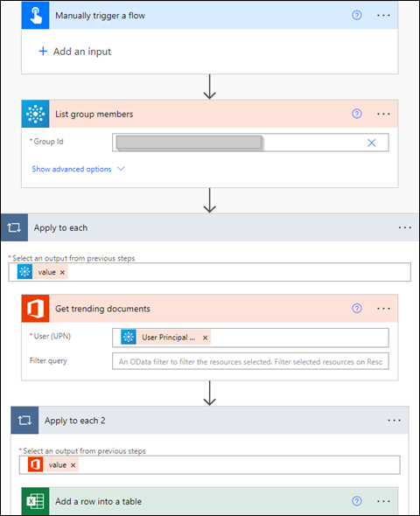Open ellipsis menu on List group members

383,115
